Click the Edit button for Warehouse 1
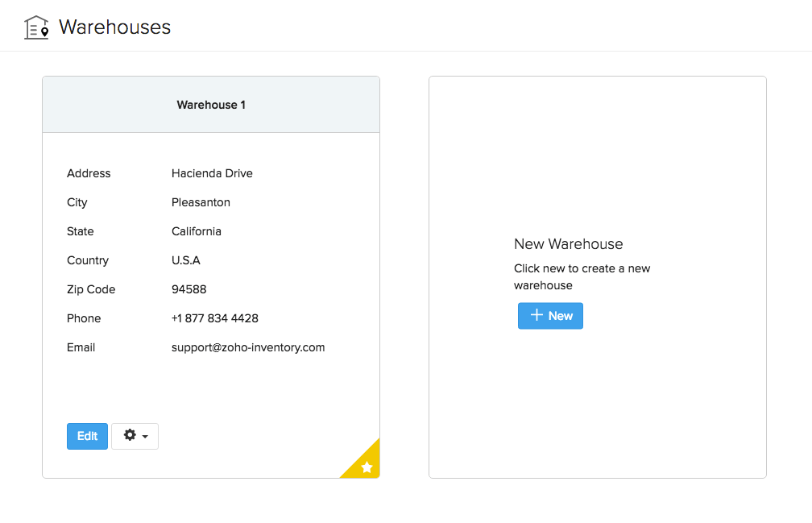Image resolution: width=812 pixels, height=523 pixels. (x=87, y=435)
